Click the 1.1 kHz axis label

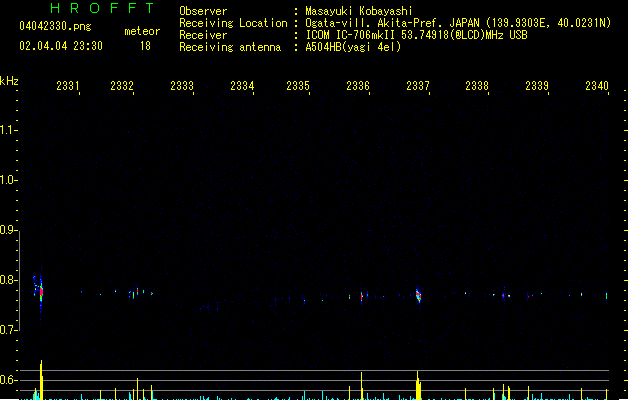point(8,130)
